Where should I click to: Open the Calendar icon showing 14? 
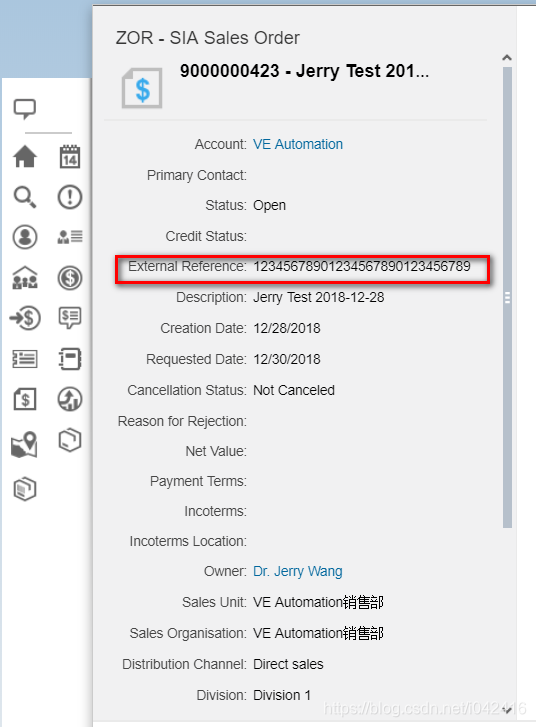pos(70,157)
